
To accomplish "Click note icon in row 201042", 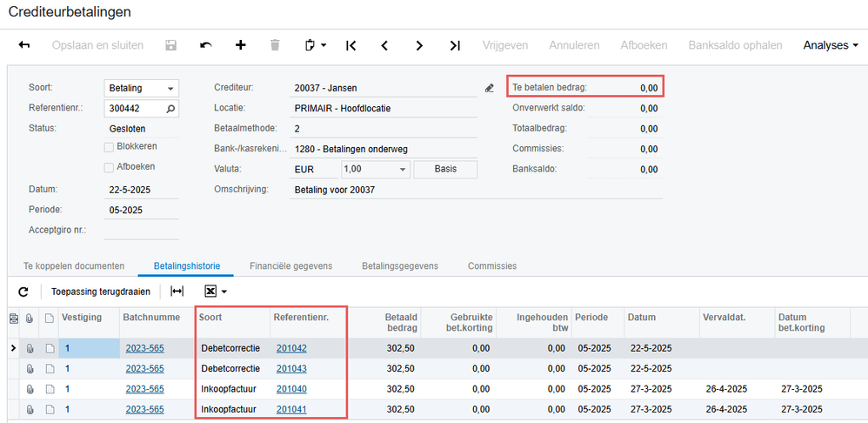I will (50, 349).
